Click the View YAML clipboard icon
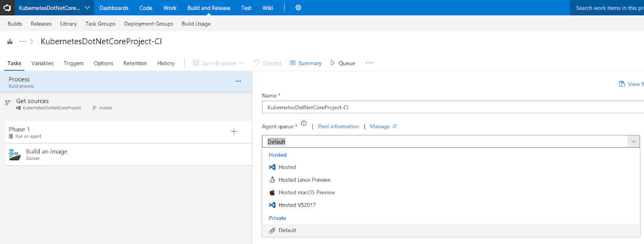Image resolution: width=644 pixels, height=244 pixels. (x=622, y=84)
